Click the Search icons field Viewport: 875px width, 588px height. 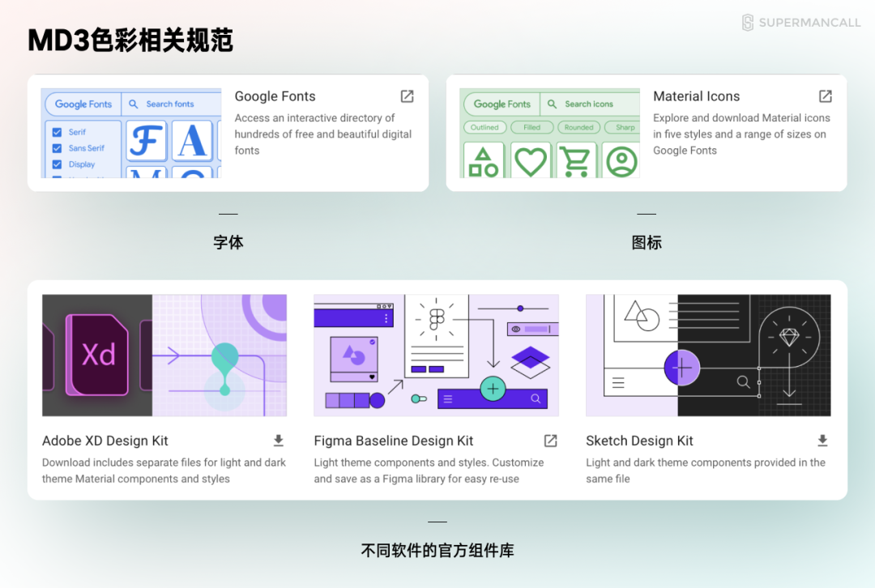[x=590, y=104]
